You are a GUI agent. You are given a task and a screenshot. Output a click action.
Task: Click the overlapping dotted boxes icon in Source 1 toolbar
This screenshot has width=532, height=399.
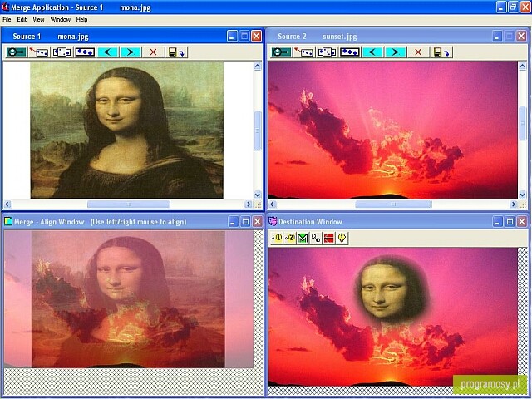coord(62,52)
